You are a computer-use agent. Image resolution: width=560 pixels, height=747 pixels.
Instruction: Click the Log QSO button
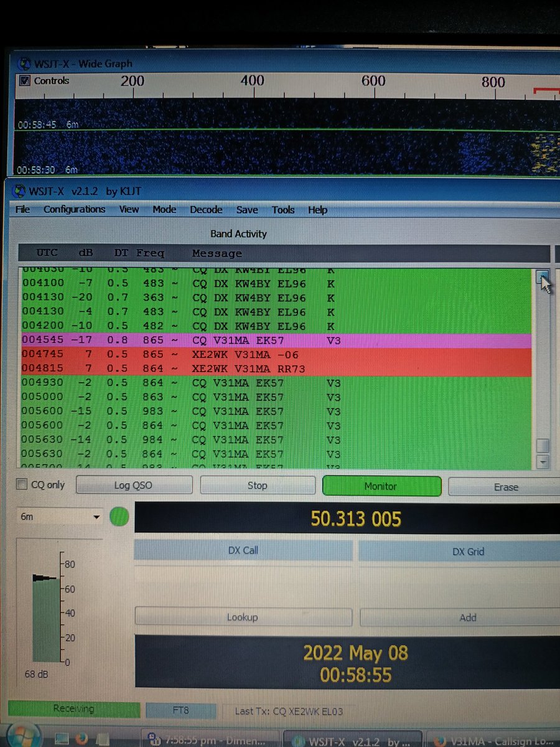pyautogui.click(x=133, y=486)
